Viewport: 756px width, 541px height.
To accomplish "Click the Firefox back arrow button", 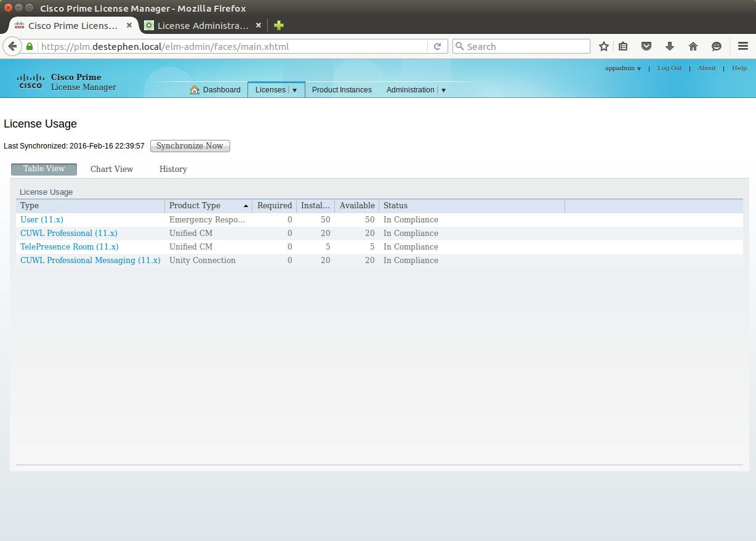I will tap(12, 46).
